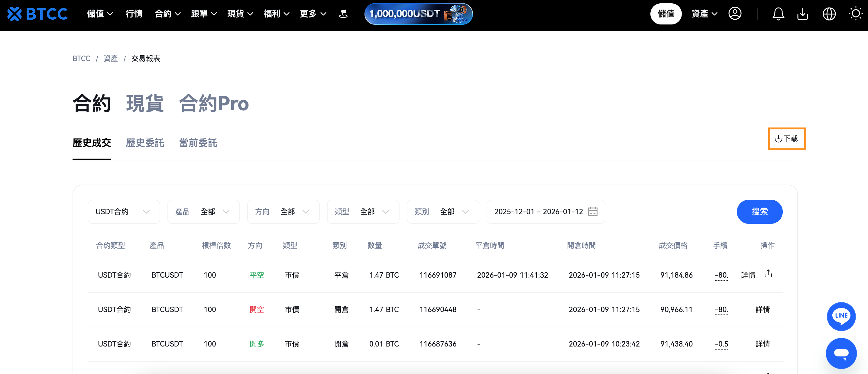Click the 槓桿倍數 column header
Screen dimensions: 868x374
click(216, 246)
